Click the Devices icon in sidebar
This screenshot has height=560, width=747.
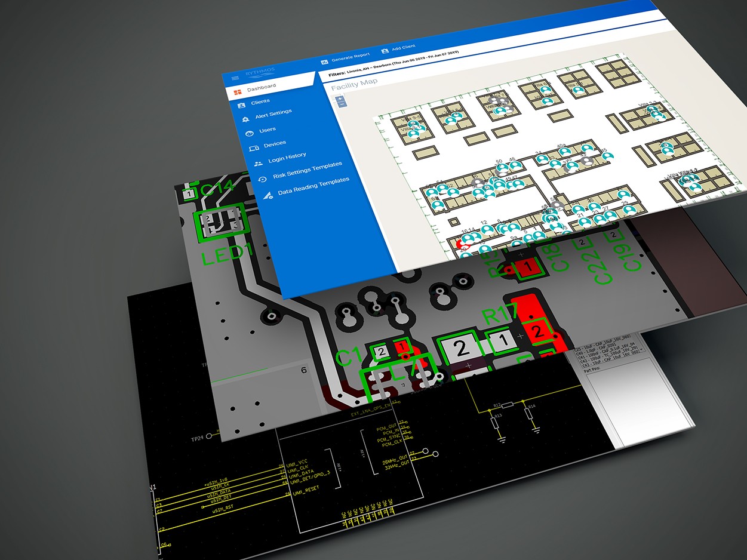[253, 148]
